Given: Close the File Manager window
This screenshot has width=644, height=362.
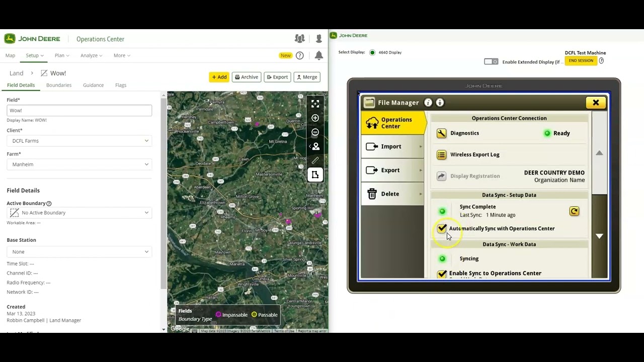Looking at the screenshot, I should coord(596,103).
